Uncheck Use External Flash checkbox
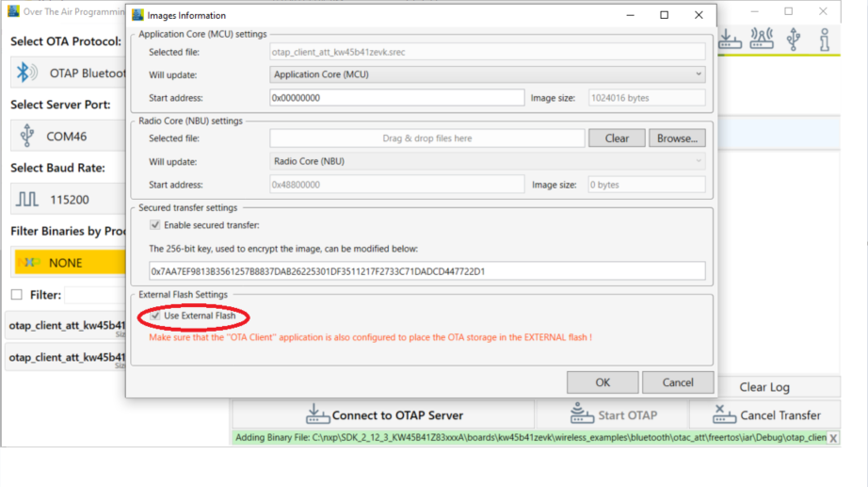 (155, 316)
